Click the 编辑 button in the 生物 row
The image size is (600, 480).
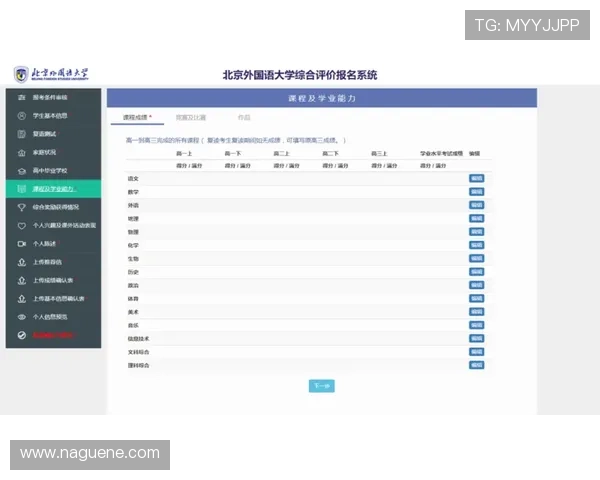click(x=476, y=258)
